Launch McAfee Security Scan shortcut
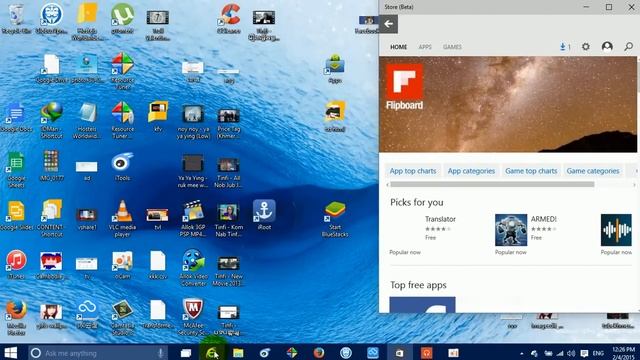 click(193, 317)
